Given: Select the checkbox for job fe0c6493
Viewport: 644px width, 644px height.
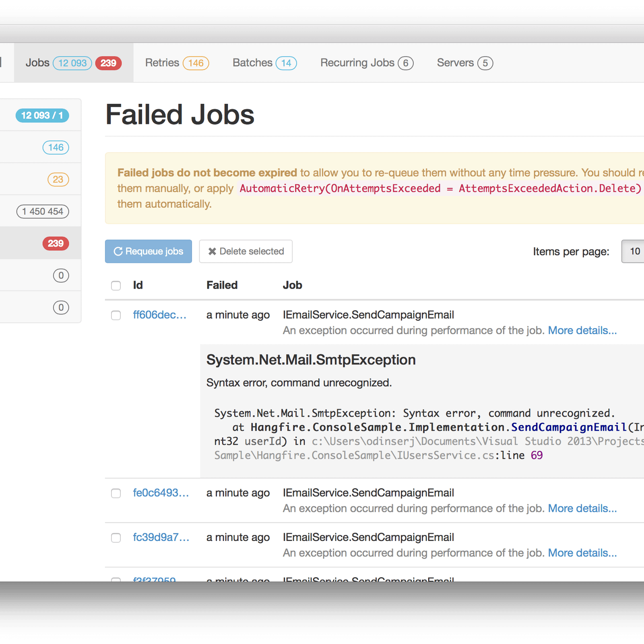Looking at the screenshot, I should [116, 493].
